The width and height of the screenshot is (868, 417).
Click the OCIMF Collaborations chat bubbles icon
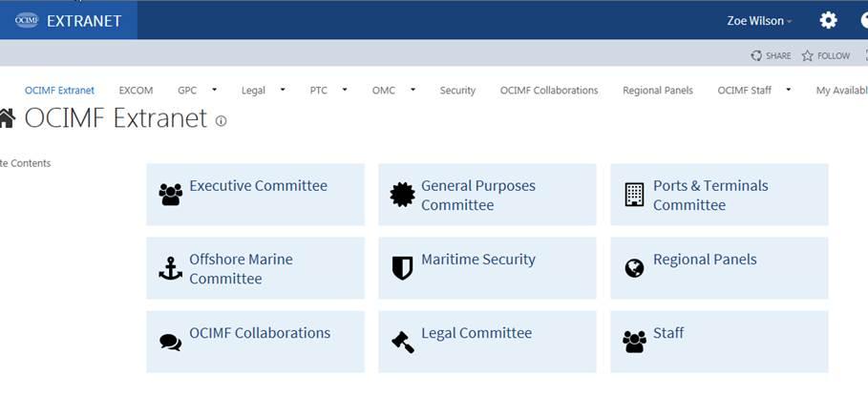pos(171,343)
